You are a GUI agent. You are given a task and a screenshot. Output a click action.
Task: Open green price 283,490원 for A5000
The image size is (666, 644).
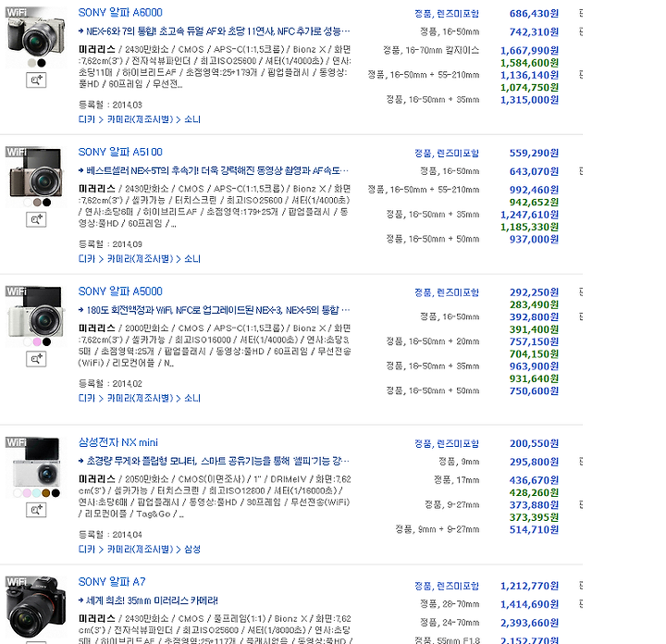534,304
